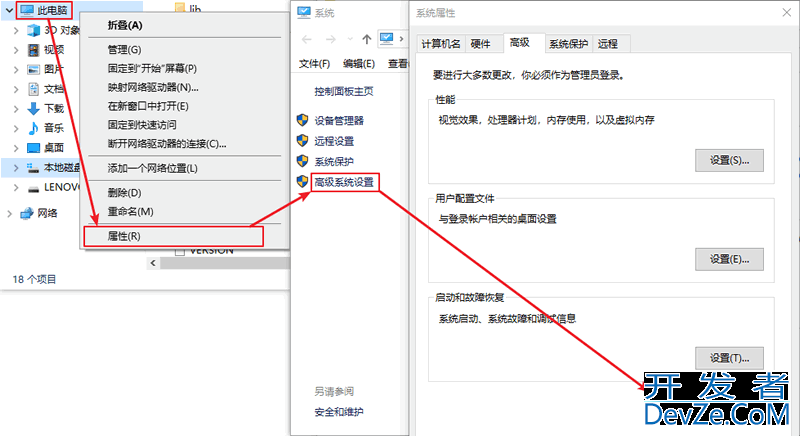Viewport: 800px width, 436px height.
Task: Click the System window title icon
Action: 304,12
